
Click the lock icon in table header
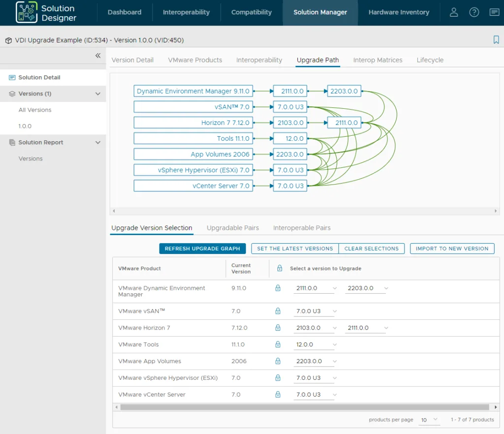(x=280, y=268)
